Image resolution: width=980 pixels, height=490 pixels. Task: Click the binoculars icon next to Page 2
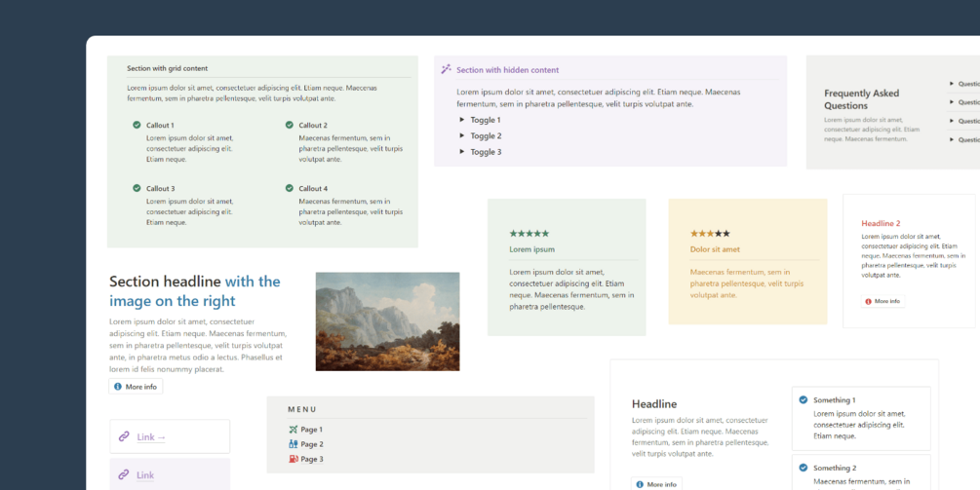294,444
